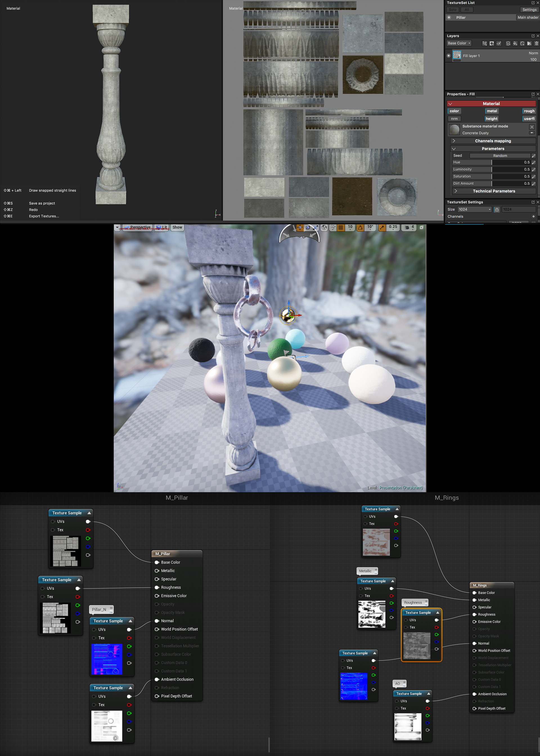
Task: Add an effect in the Layers panel
Action: pos(485,43)
